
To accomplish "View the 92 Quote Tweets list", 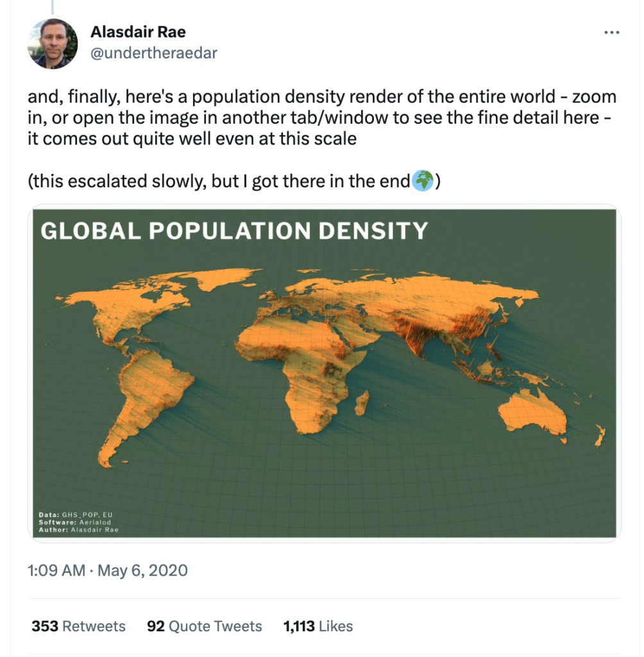I will click(x=205, y=626).
